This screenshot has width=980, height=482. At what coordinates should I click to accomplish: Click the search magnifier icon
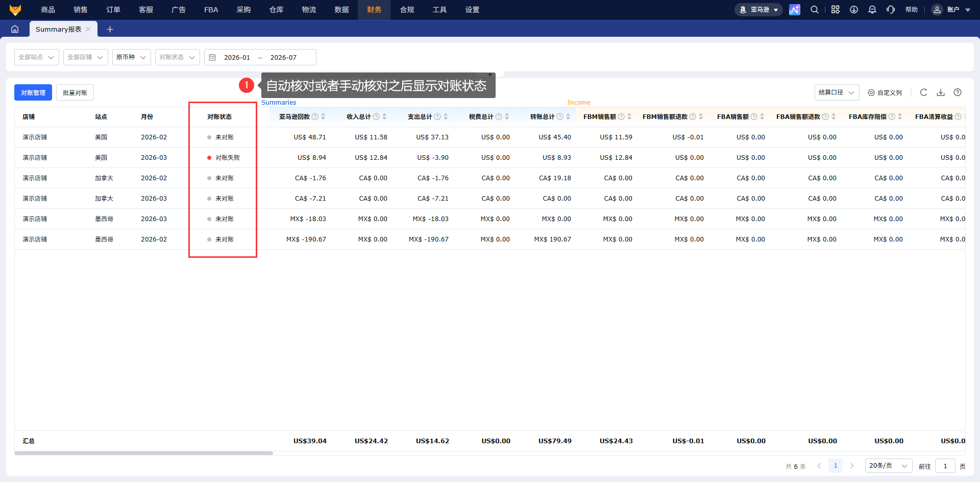point(815,10)
